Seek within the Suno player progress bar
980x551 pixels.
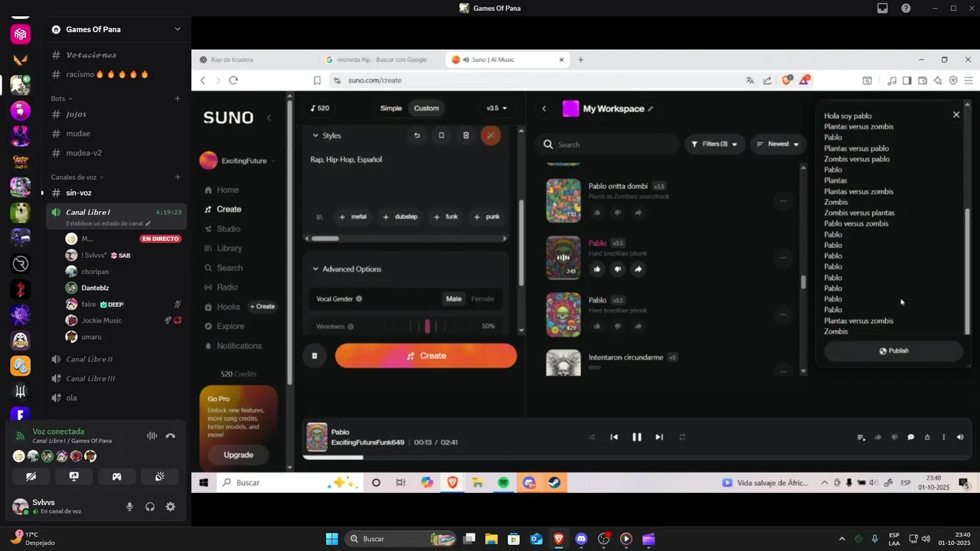pyautogui.click(x=635, y=458)
